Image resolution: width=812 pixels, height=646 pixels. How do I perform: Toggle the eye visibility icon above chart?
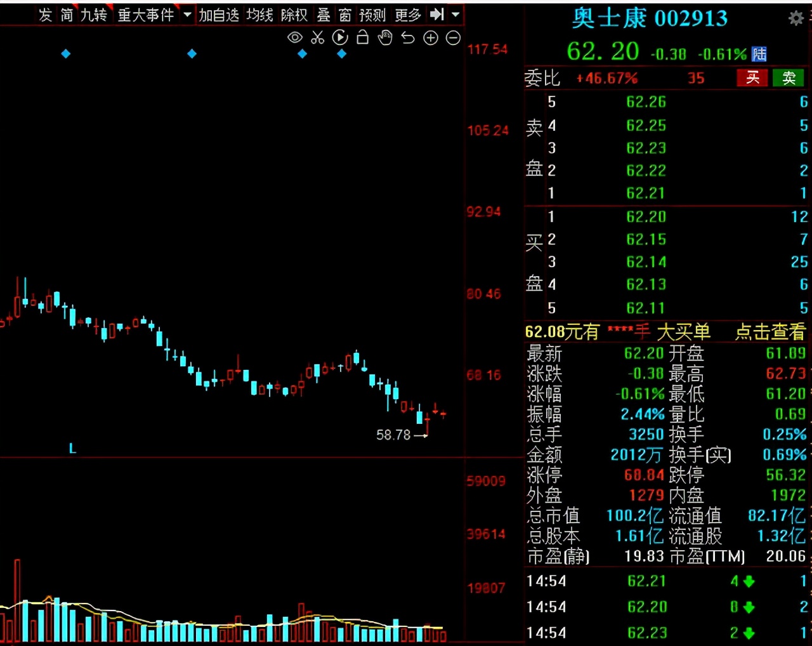click(295, 38)
